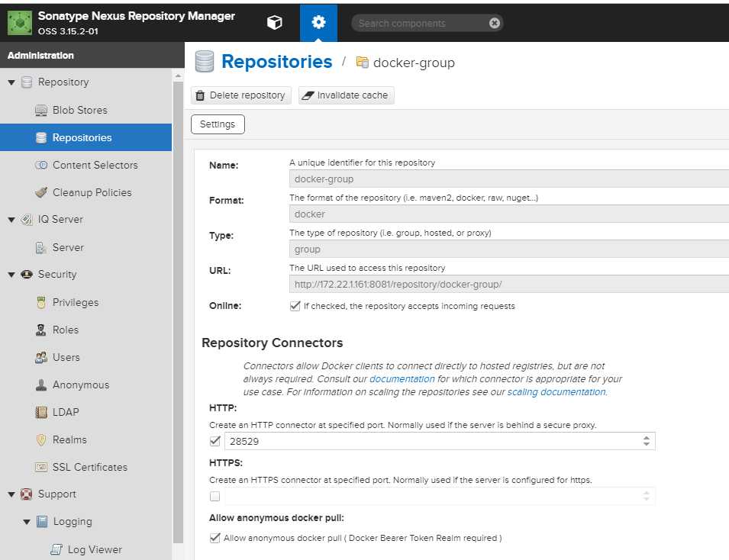Screen dimensions: 729x560
Task: Click the Cleanup Policies broom icon
Action: click(41, 192)
